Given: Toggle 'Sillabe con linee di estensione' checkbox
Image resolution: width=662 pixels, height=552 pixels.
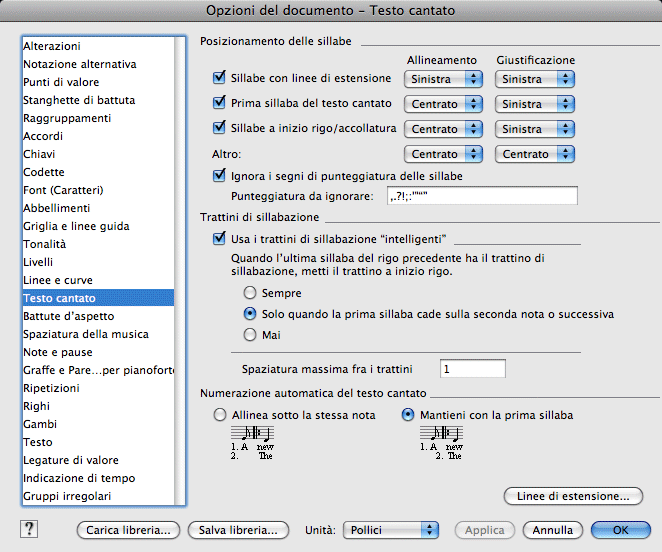Looking at the screenshot, I should pos(221,78).
